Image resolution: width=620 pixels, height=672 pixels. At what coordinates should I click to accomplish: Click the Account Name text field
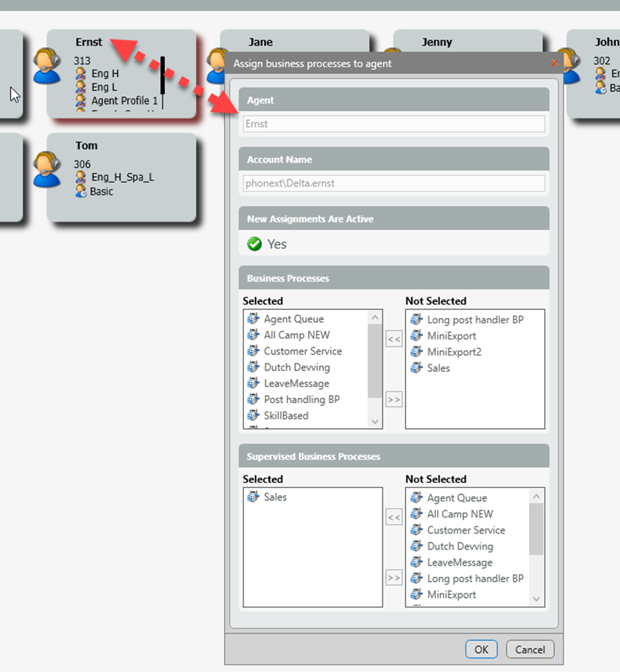393,183
